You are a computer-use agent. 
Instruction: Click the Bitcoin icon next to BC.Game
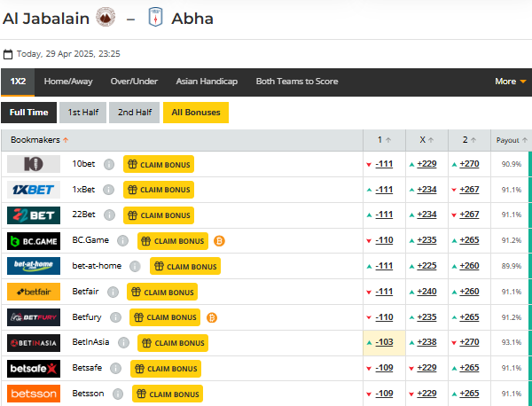tap(219, 240)
